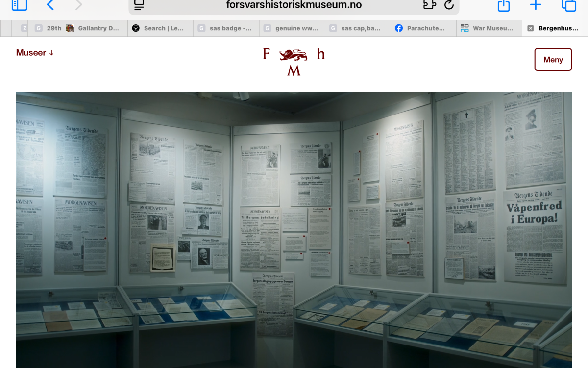The height and width of the screenshot is (368, 588).
Task: Close the Bergenhus tab
Action: [x=530, y=28]
